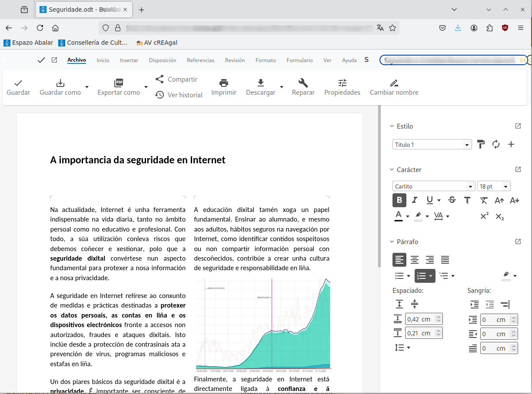The image size is (532, 394).
Task: Open the Ayuda tab
Action: [x=349, y=60]
